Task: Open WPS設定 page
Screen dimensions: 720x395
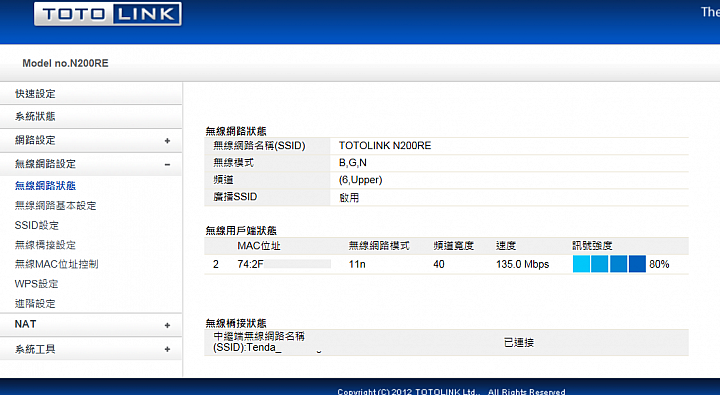Action: (x=37, y=284)
